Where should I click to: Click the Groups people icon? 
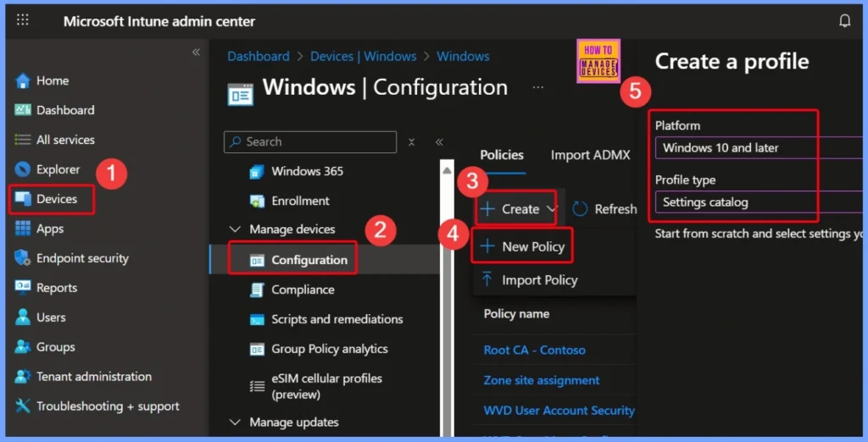tap(23, 347)
